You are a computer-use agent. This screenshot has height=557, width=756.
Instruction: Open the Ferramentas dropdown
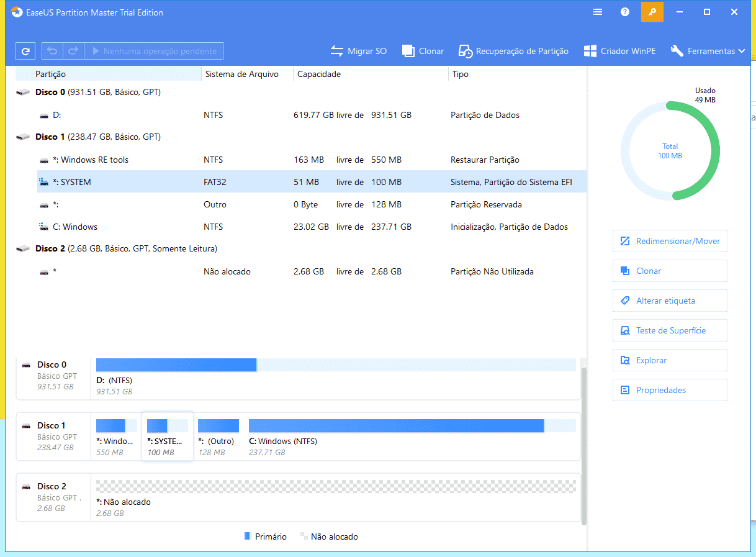pos(707,51)
